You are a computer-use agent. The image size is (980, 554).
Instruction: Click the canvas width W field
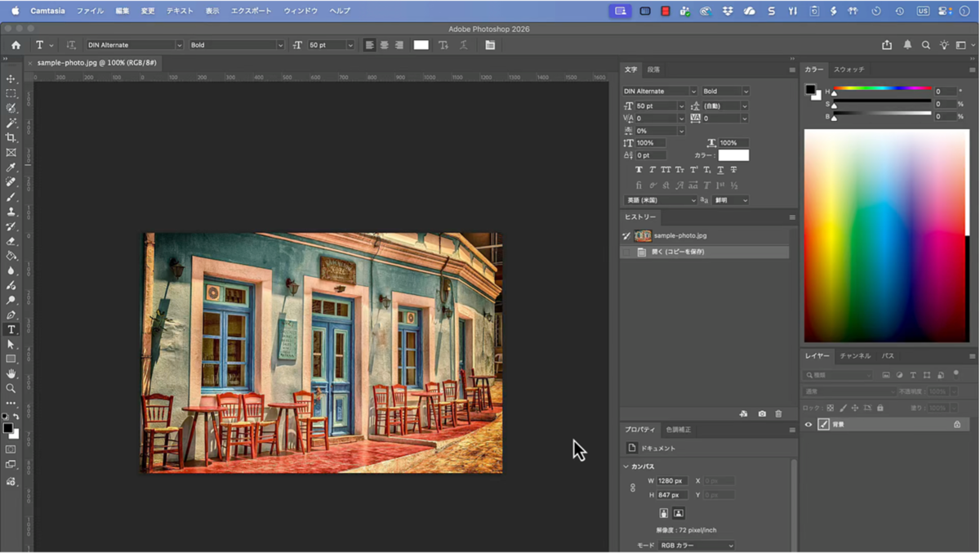click(x=672, y=480)
